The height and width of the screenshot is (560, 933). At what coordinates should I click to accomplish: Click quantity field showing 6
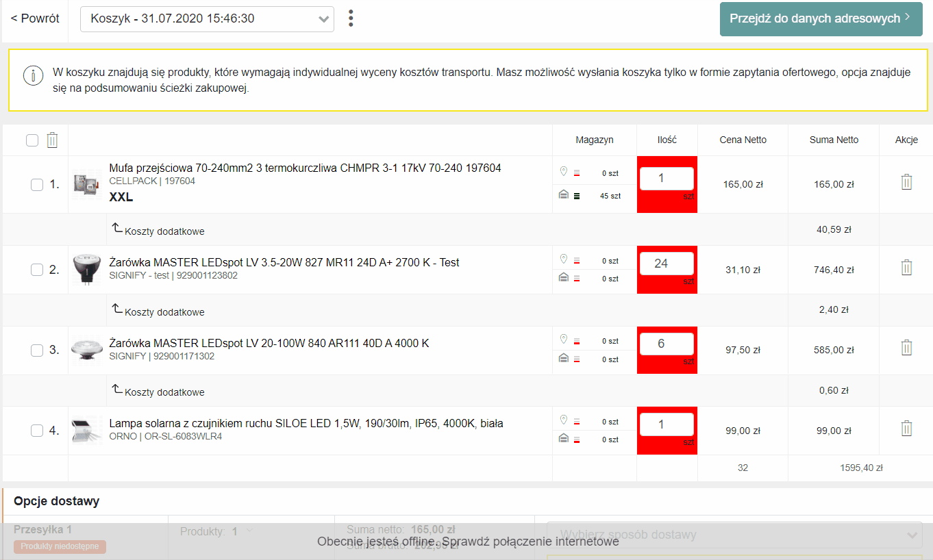click(x=667, y=344)
